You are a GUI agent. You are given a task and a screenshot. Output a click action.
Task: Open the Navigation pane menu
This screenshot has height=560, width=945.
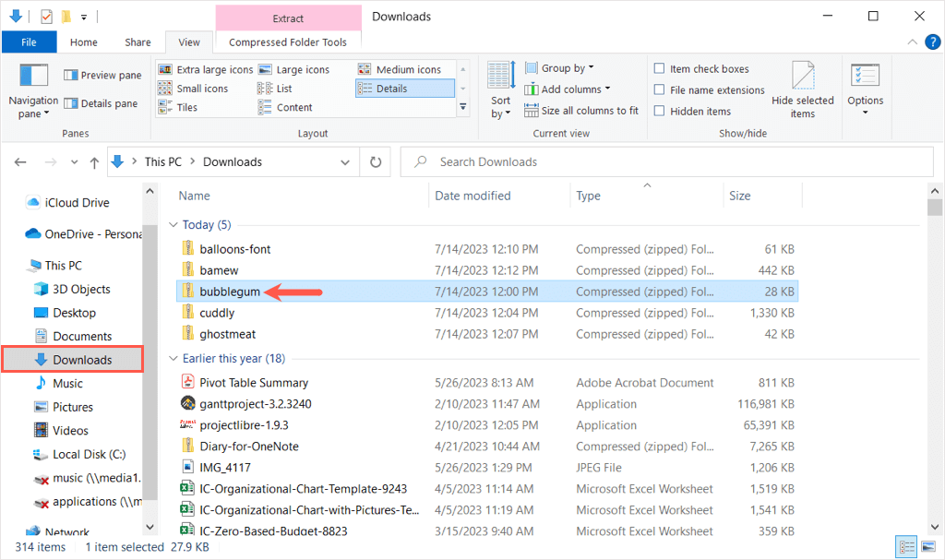[x=33, y=90]
